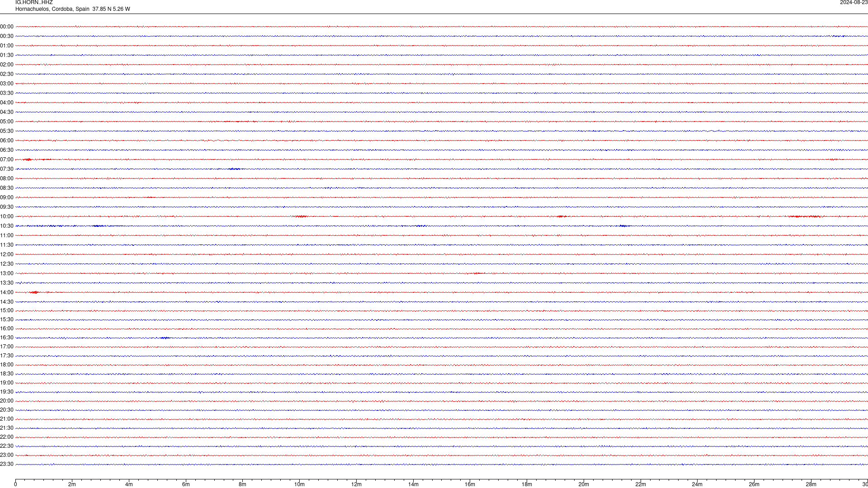Screen dimensions: 868x488
Task: Click the Hornachuelos, Cordoba, Spain location text
Action: coord(52,9)
